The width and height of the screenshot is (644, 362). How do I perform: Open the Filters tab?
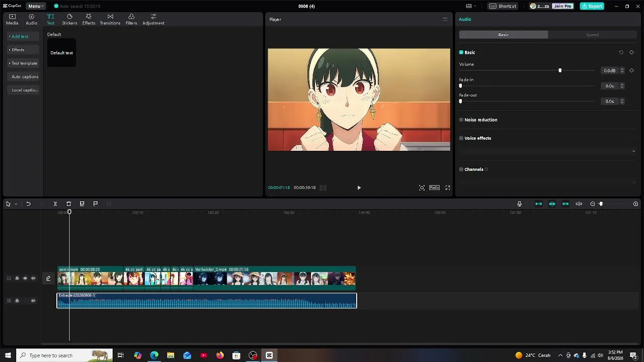coord(131,20)
